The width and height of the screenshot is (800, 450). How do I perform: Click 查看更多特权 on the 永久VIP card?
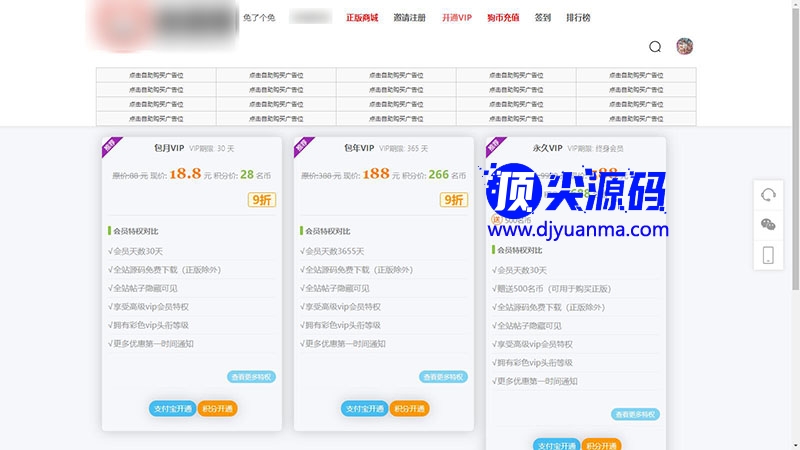635,414
